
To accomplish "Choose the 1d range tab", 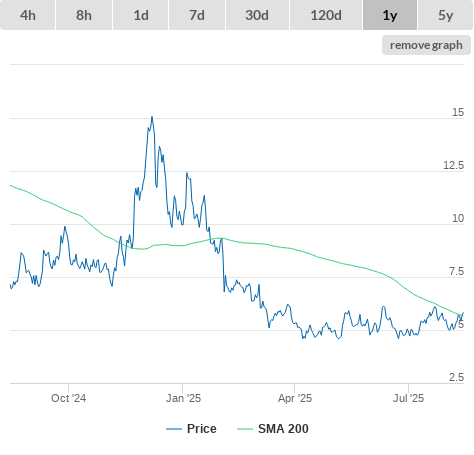I will [141, 15].
